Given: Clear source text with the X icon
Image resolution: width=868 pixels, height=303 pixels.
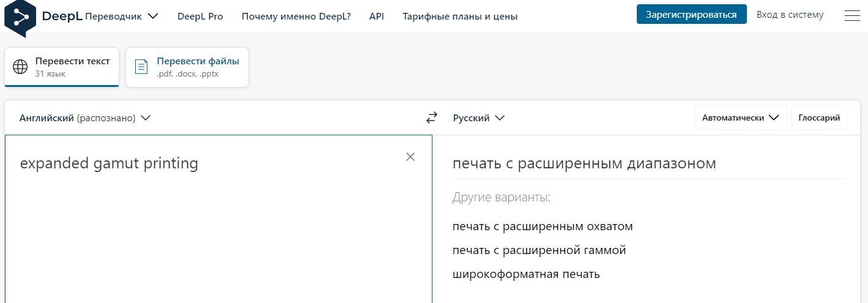Looking at the screenshot, I should (410, 157).
